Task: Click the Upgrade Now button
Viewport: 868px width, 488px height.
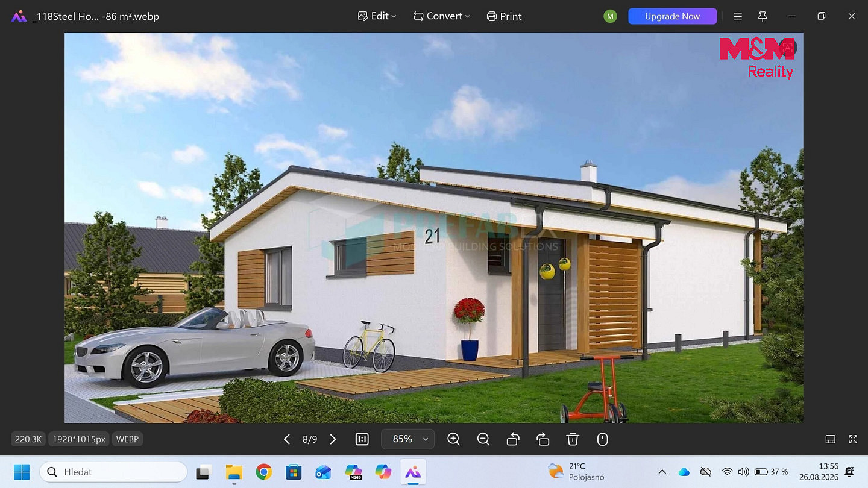Action: (x=672, y=16)
